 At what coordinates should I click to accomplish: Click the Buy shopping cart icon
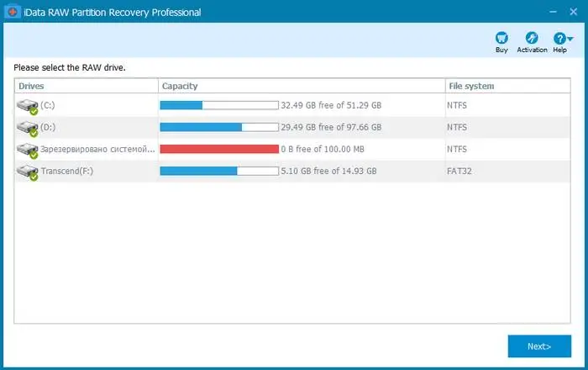[x=501, y=38]
